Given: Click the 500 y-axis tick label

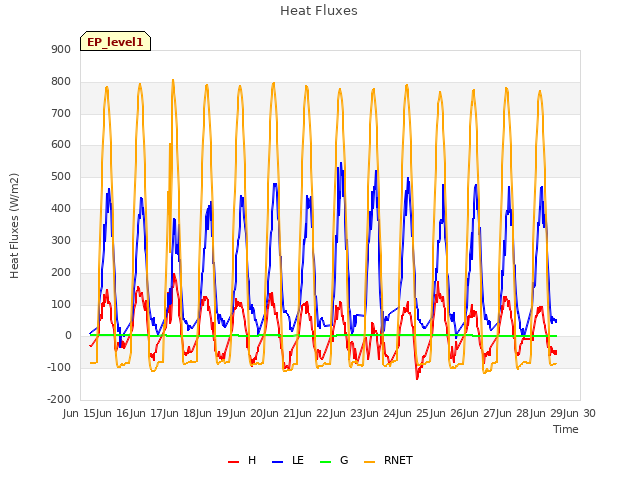Looking at the screenshot, I should pyautogui.click(x=61, y=177).
